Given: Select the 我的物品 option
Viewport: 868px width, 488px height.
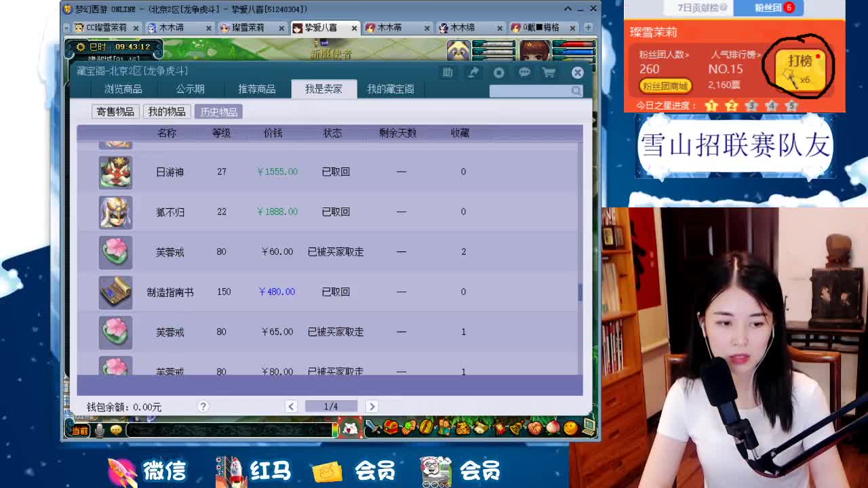Looking at the screenshot, I should click(167, 112).
